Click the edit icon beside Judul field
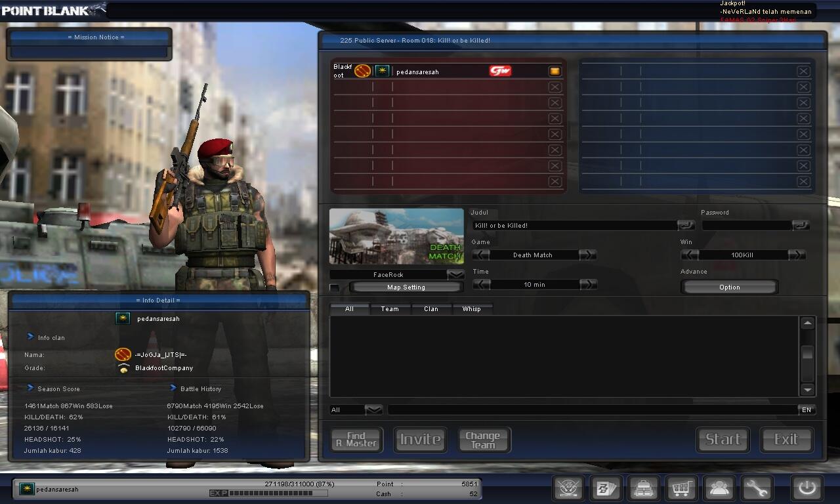840x504 pixels. pyautogui.click(x=686, y=225)
